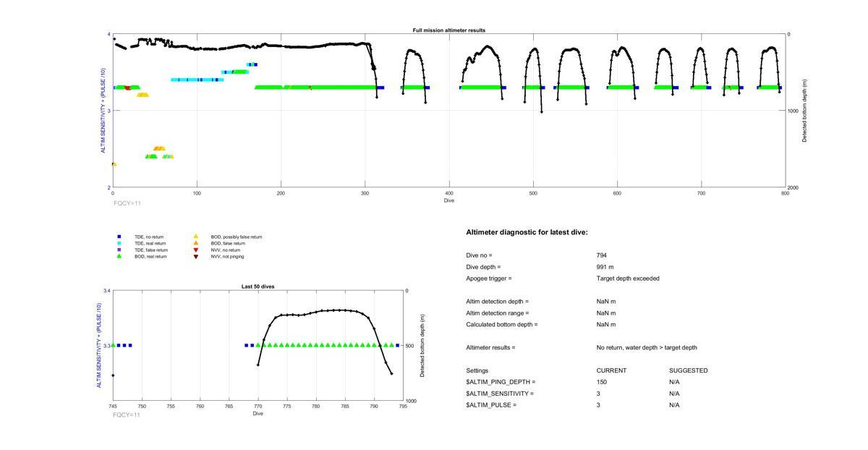This screenshot has width=868, height=450.
Task: Click the orange triangle BOD false return legend marker
Action: (x=195, y=243)
